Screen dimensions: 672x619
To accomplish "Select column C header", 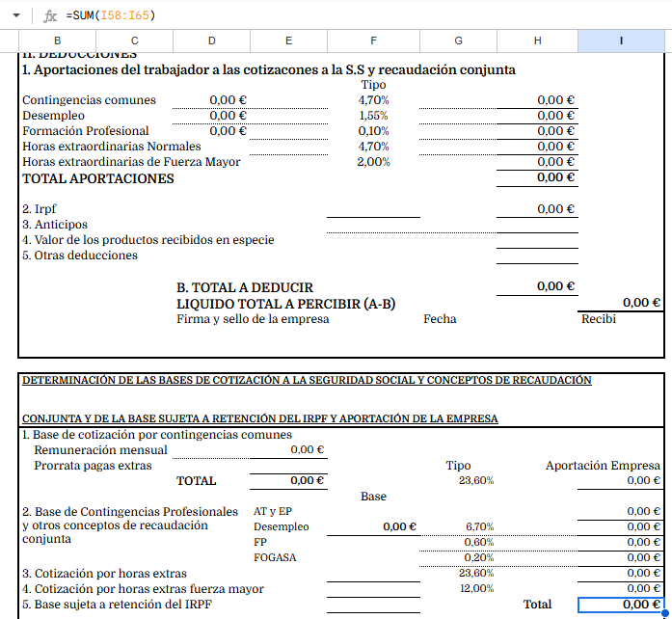I will pos(135,40).
